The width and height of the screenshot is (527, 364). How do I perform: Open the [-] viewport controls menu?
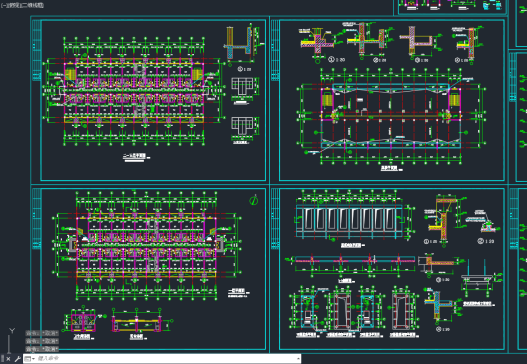(3, 5)
